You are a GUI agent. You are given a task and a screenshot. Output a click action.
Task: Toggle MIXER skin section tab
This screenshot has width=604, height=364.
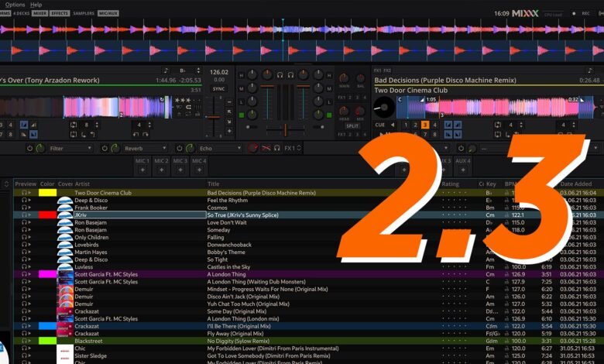pyautogui.click(x=39, y=13)
